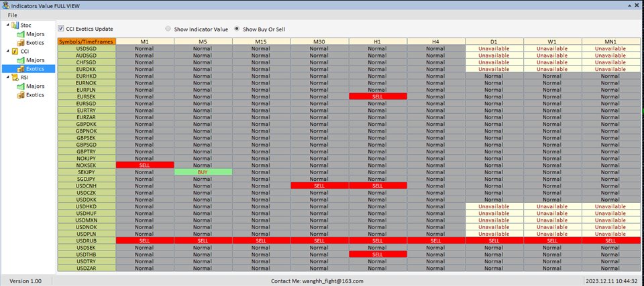Select Show Buy Or Sell radio button

[237, 29]
